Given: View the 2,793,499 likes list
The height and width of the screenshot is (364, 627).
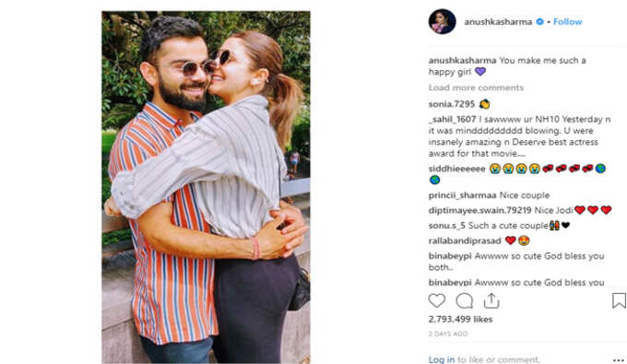Looking at the screenshot, I should 460,319.
